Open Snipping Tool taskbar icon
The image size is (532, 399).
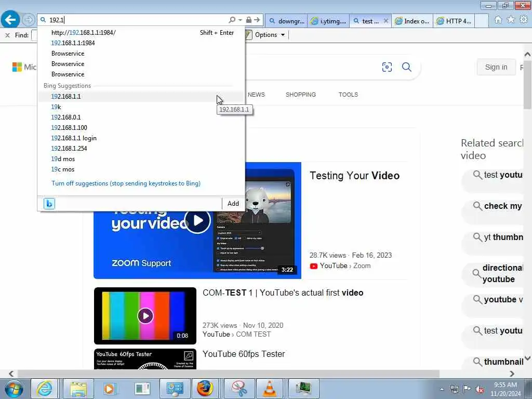[x=240, y=389]
